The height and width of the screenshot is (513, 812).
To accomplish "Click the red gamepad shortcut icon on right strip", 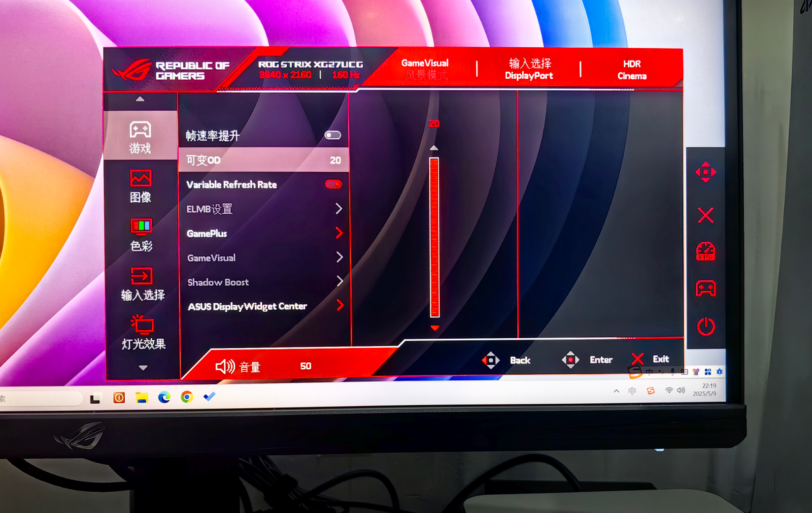I will coord(706,288).
